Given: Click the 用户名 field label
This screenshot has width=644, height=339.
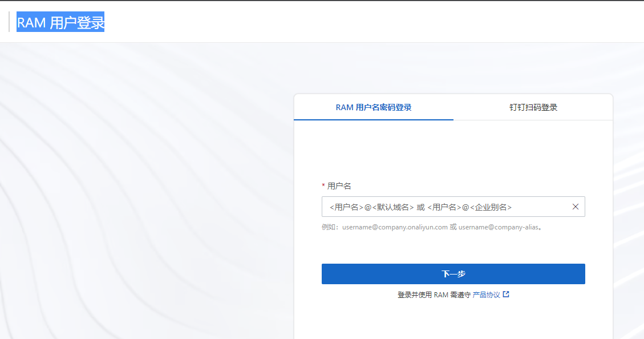Looking at the screenshot, I should click(x=339, y=185).
